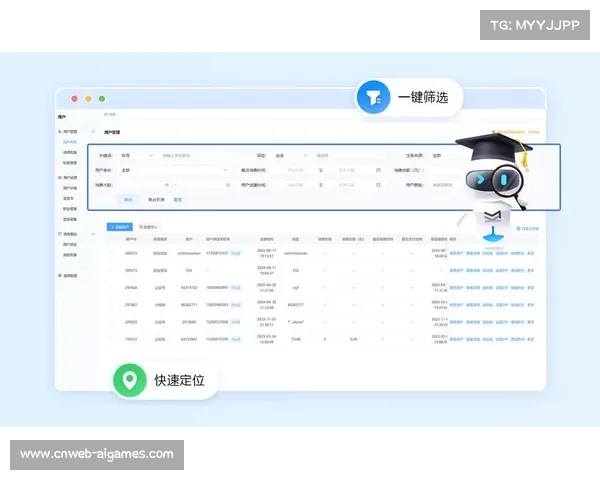Check the checkbox for user row 116912
This screenshot has width=600, height=480.
112,339
